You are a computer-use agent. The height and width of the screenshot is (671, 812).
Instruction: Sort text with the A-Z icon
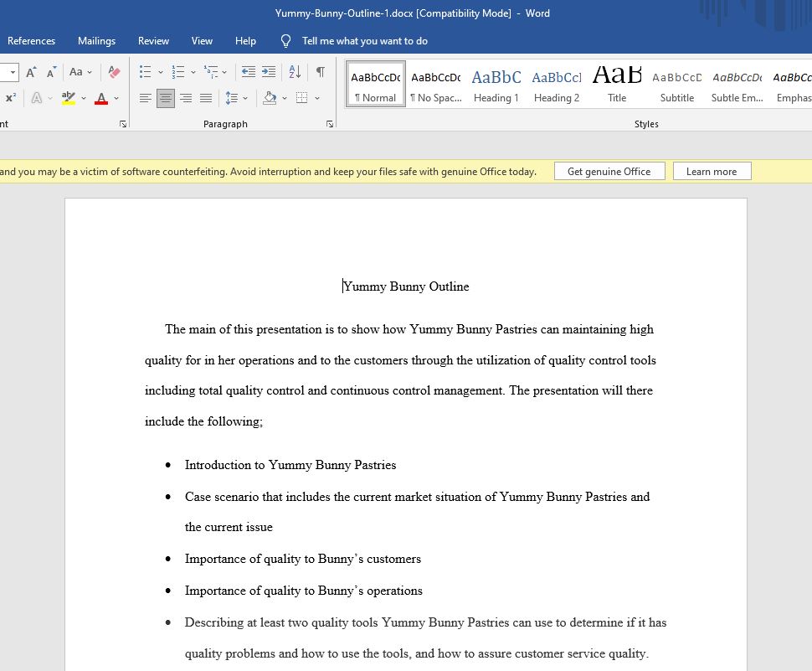[x=295, y=72]
